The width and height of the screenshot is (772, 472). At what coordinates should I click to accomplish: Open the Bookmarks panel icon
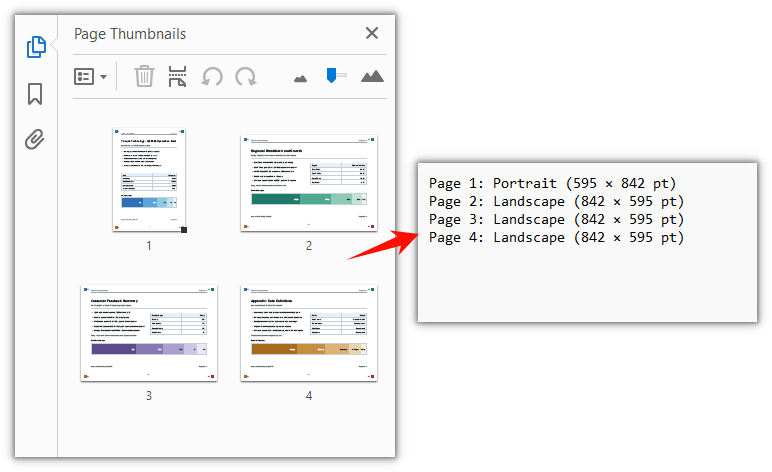(34, 94)
